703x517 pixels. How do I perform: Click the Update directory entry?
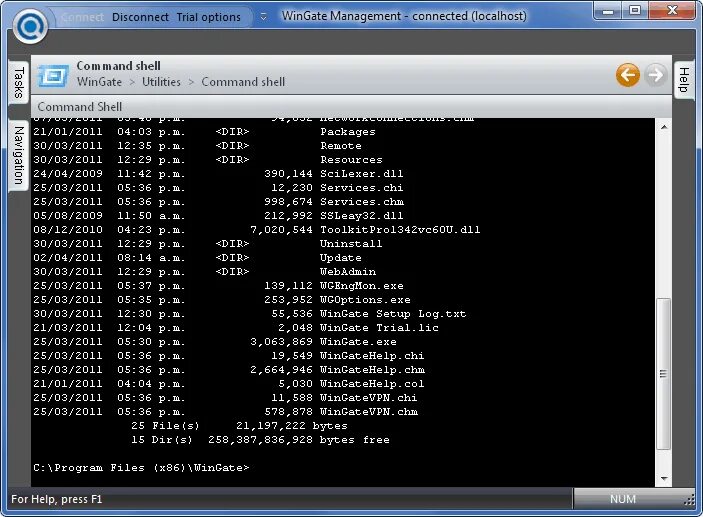coord(341,258)
